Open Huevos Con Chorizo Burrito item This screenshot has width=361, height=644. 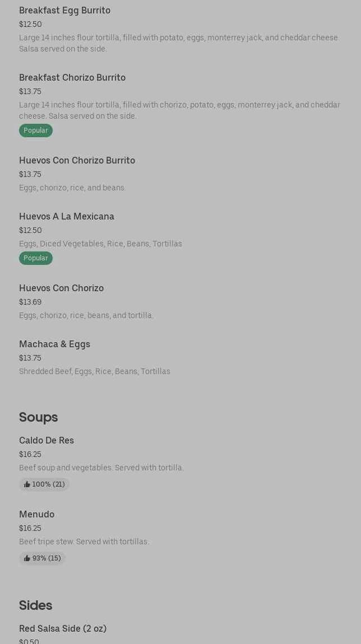77,160
